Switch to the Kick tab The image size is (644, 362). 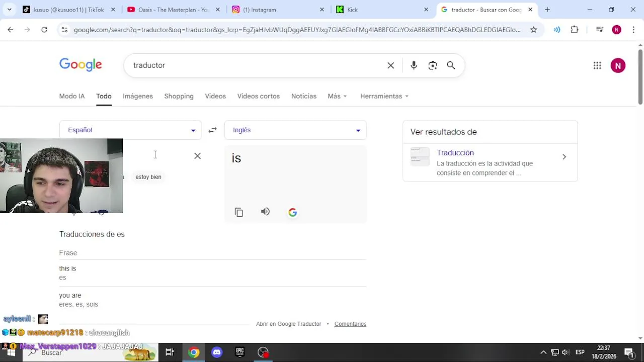[382, 10]
